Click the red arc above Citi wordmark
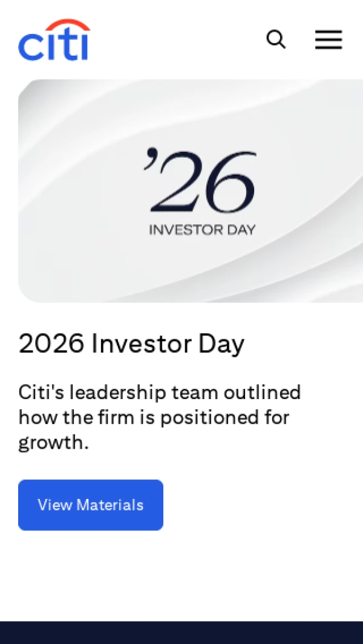363x644 pixels. pyautogui.click(x=67, y=25)
